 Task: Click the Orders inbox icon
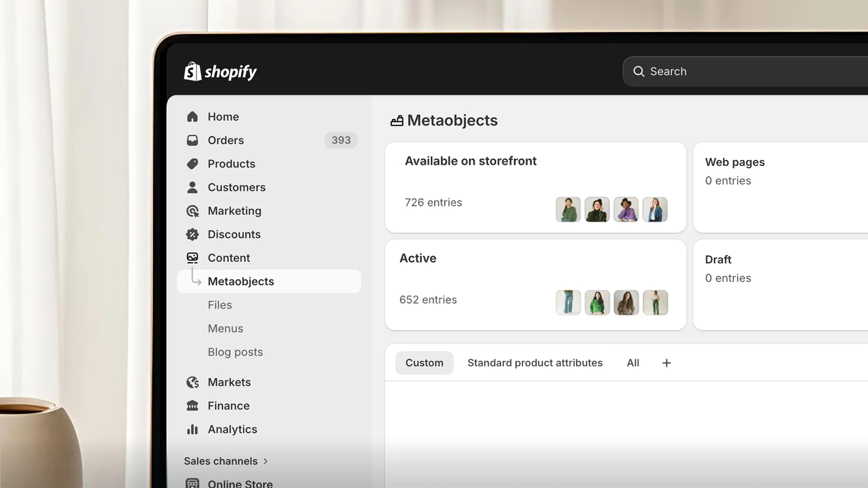coord(193,140)
